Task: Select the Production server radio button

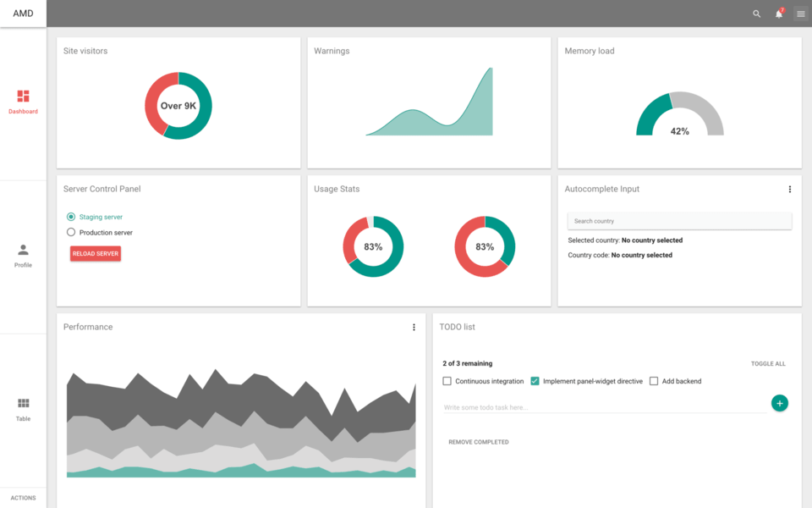Action: 71,232
